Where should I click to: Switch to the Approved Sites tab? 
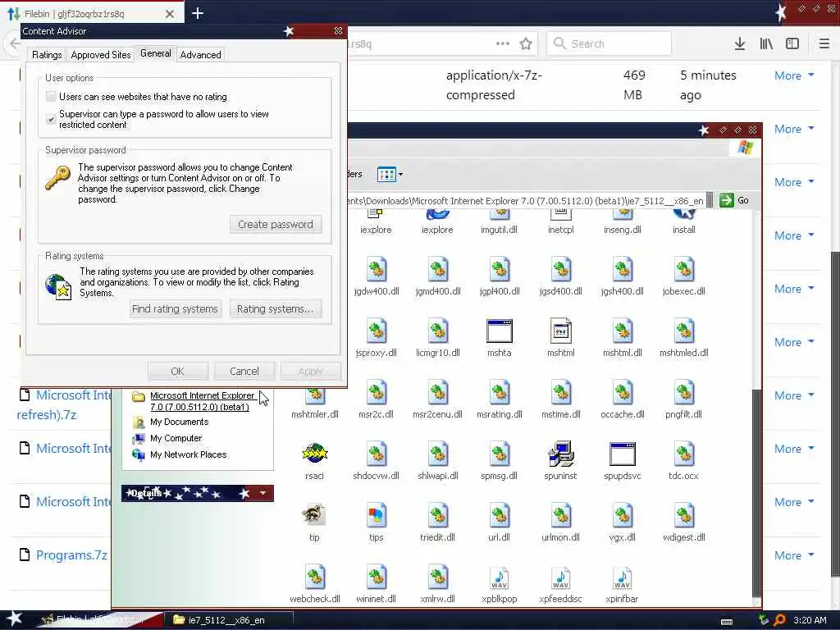click(x=101, y=55)
